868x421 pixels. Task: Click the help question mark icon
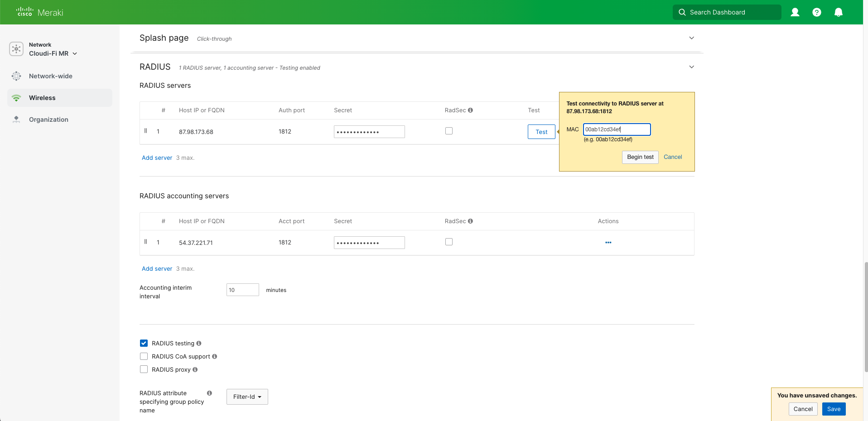tap(817, 12)
